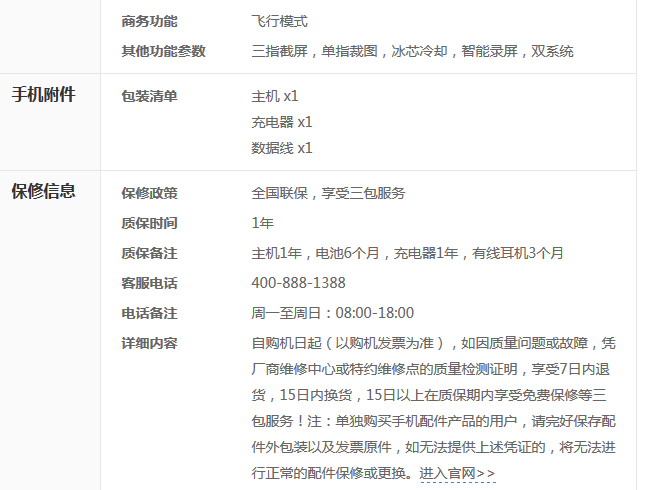The width and height of the screenshot is (655, 490).
Task: Select the phone number 400-888-1388
Action: pyautogui.click(x=298, y=283)
